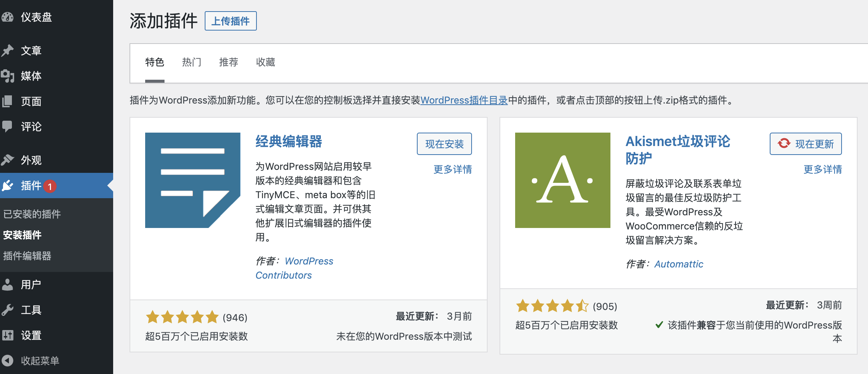This screenshot has width=868, height=374.
Task: Open the 收藏 favorites tab
Action: point(265,62)
